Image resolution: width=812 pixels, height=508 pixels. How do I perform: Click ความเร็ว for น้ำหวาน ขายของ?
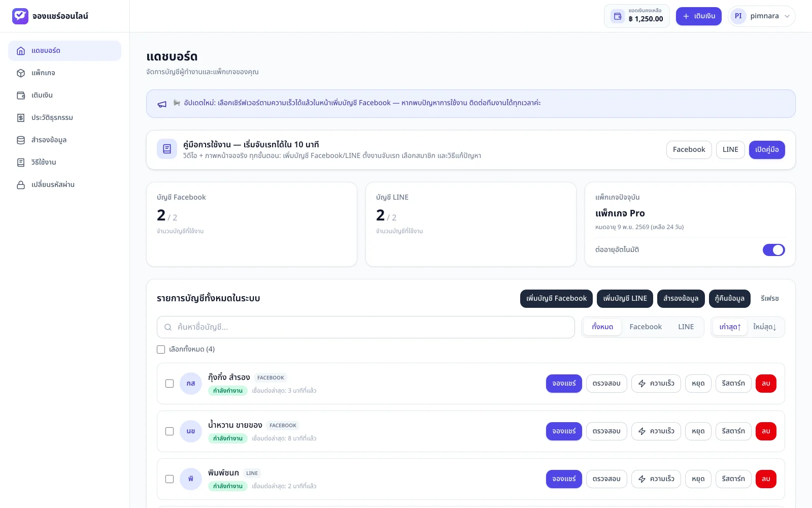click(656, 431)
